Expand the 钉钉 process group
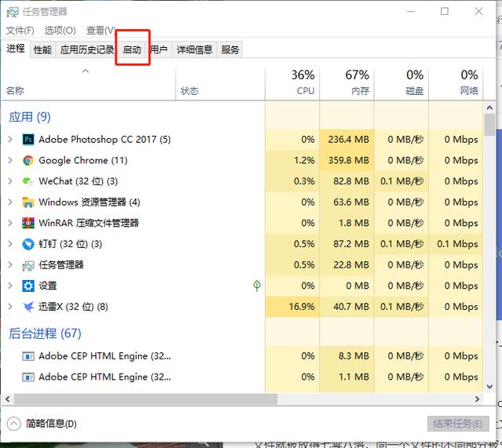This screenshot has width=502, height=448. point(10,244)
